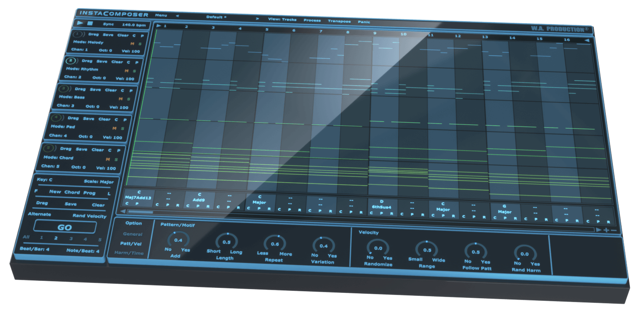Click C under the D 6thSus4 chord
The width and height of the screenshot is (644, 312).
click(371, 213)
